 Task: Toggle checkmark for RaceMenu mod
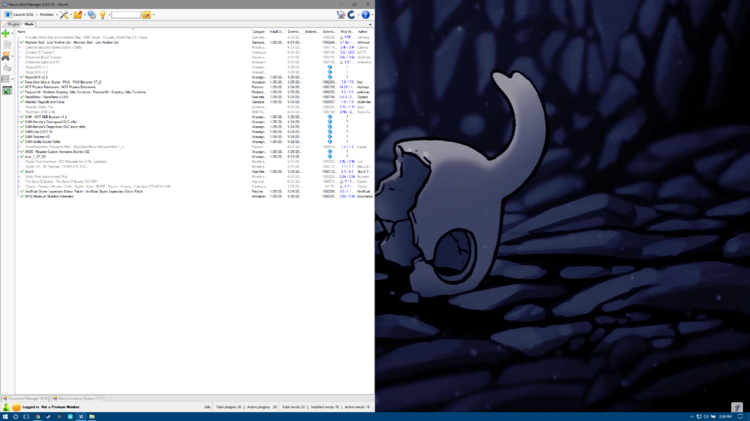[22, 97]
